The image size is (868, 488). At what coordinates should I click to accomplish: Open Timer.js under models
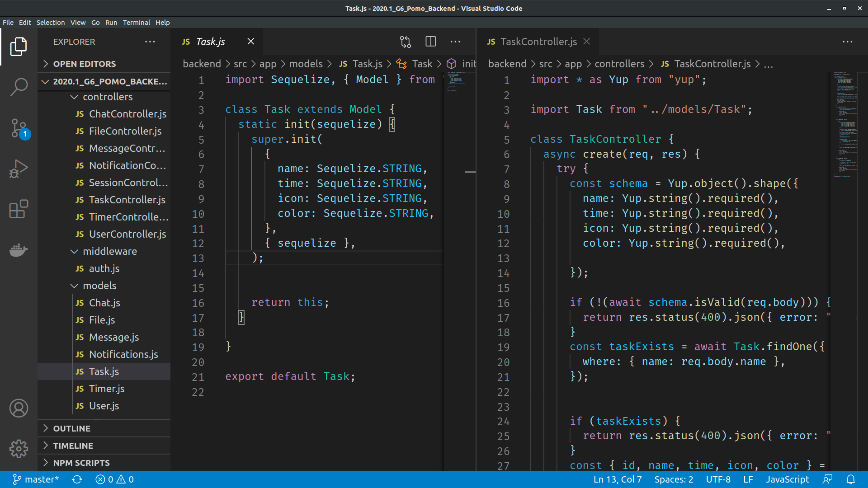point(104,389)
